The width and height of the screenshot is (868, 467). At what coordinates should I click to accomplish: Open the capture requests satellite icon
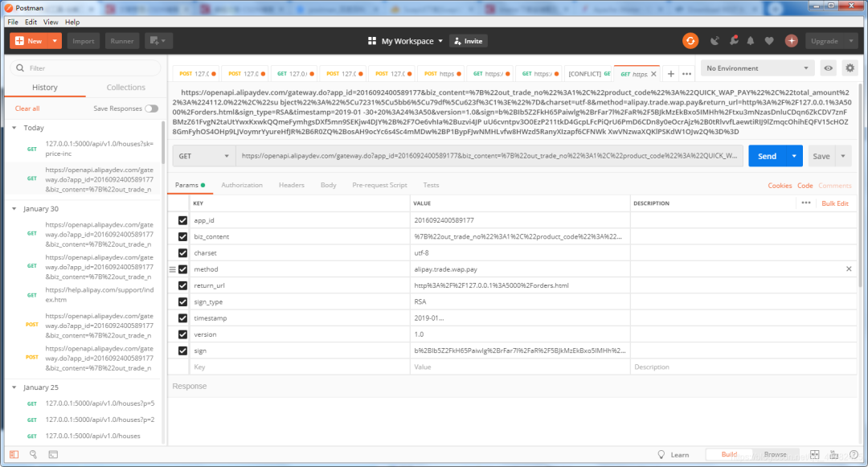coord(714,41)
